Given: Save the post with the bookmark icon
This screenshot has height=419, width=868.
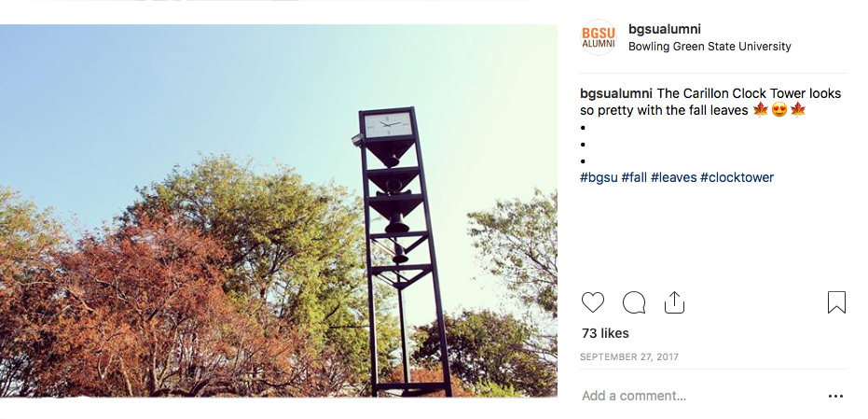Looking at the screenshot, I should click(836, 302).
